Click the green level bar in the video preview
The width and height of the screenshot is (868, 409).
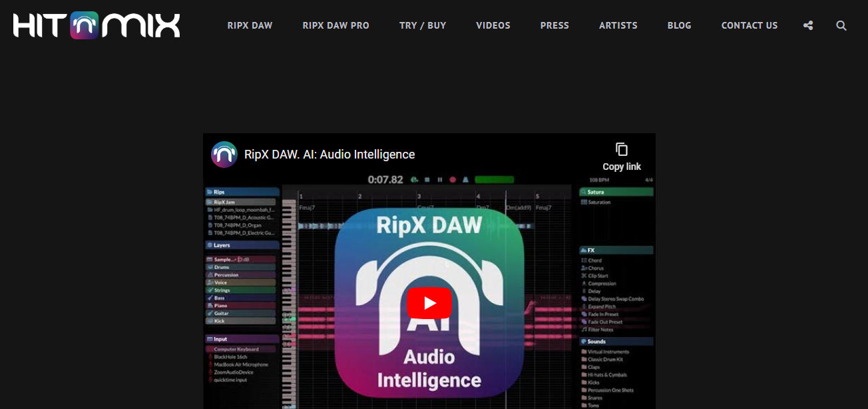494,180
